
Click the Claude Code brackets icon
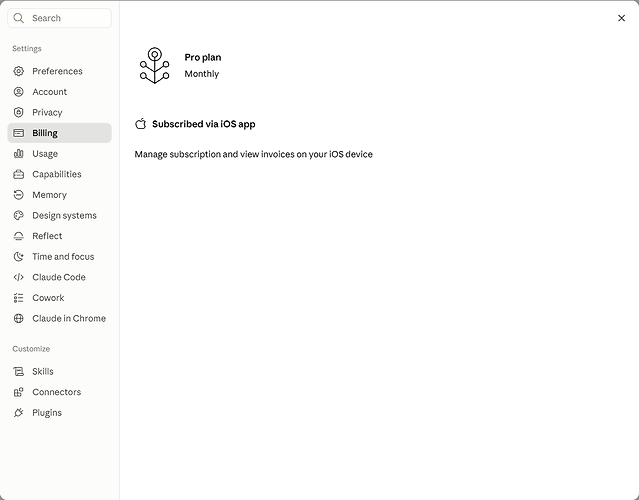[18, 277]
